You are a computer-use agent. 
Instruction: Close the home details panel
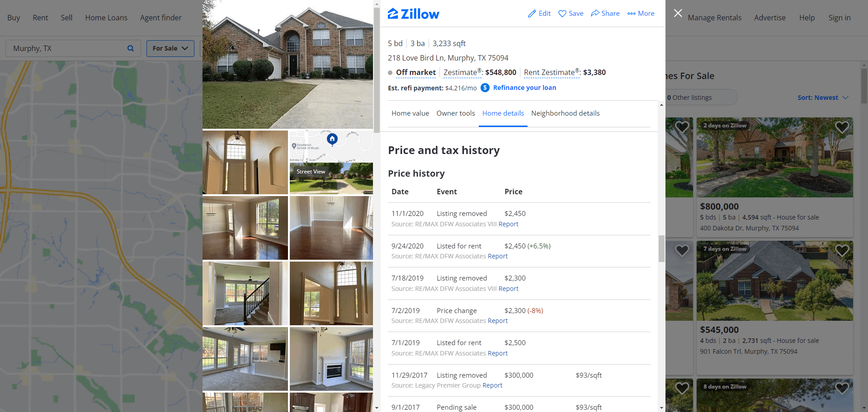678,13
